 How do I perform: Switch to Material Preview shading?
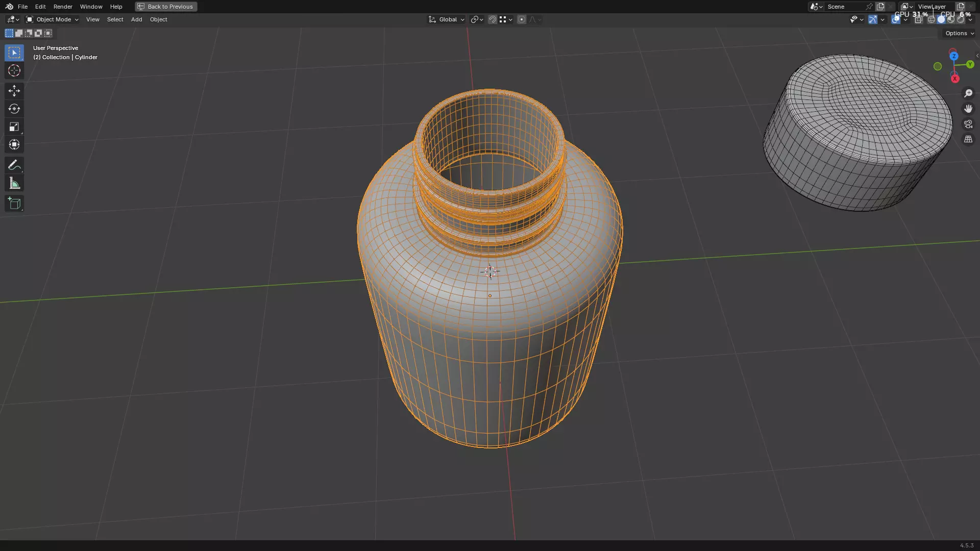click(951, 19)
